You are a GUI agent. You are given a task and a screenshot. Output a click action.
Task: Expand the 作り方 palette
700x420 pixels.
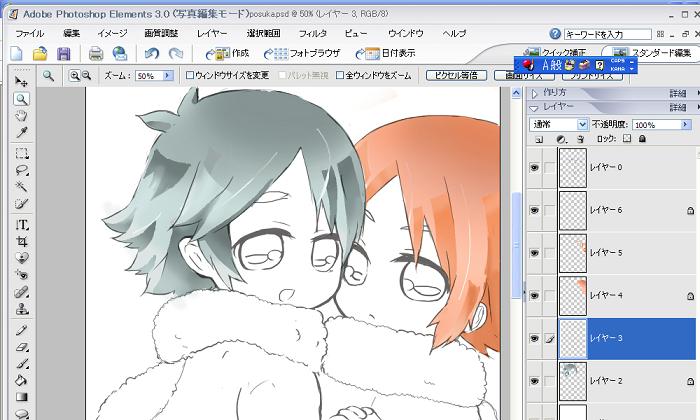click(534, 93)
